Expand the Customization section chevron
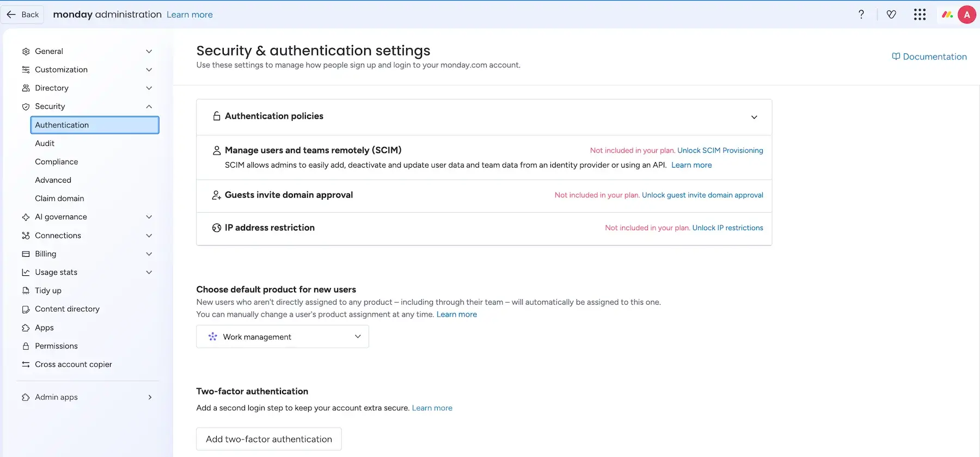The height and width of the screenshot is (457, 980). (149, 70)
